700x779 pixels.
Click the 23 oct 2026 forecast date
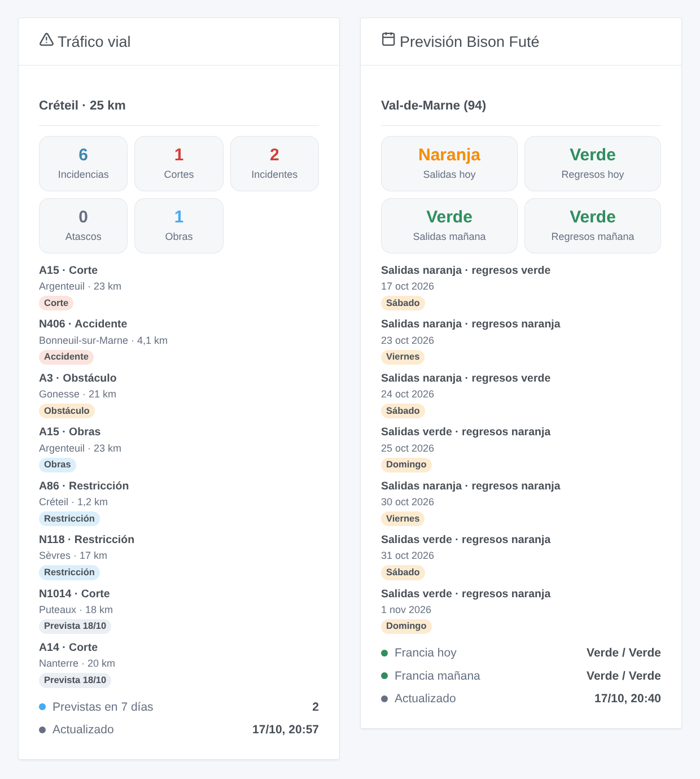[408, 340]
